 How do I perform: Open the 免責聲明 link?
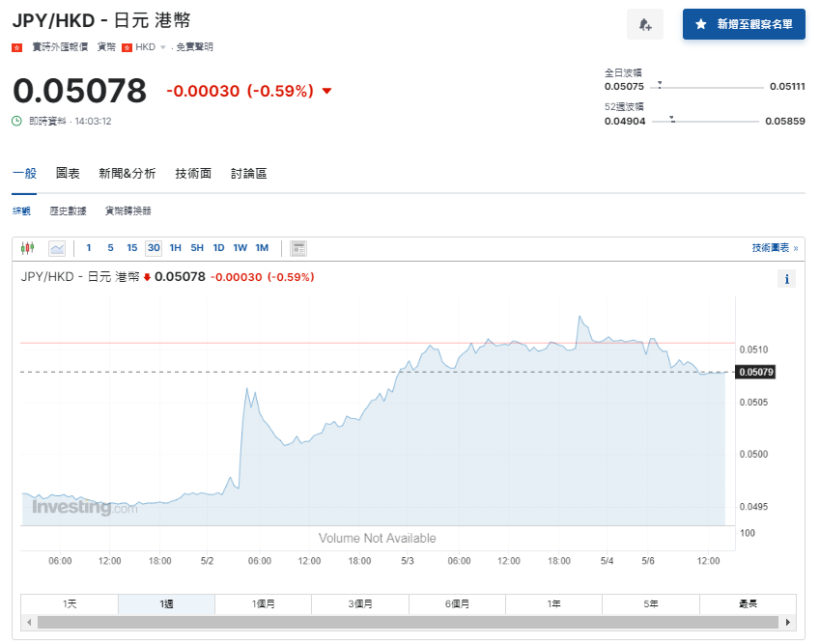point(195,45)
